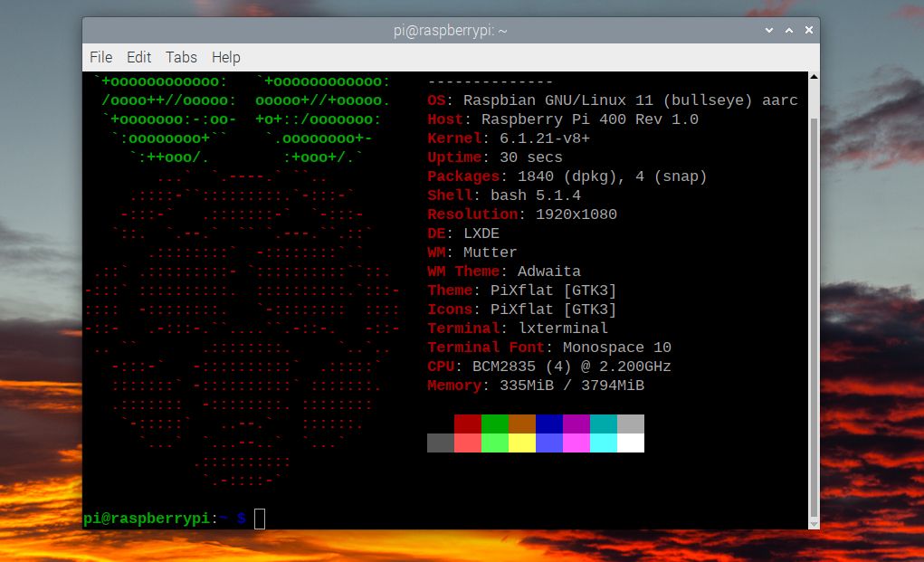Open the File menu
The height and width of the screenshot is (562, 924).
point(100,57)
